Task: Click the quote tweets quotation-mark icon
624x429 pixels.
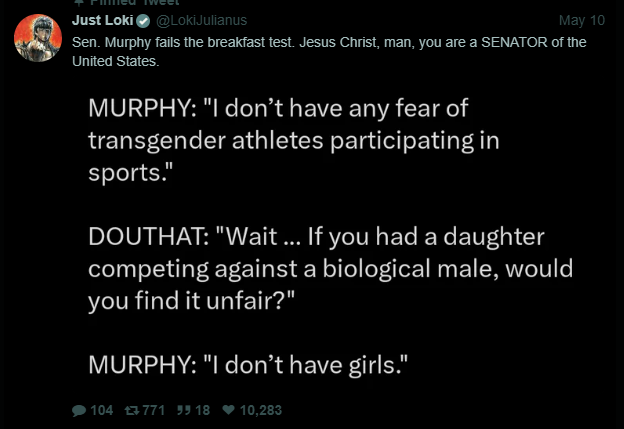Action: pyautogui.click(x=183, y=410)
